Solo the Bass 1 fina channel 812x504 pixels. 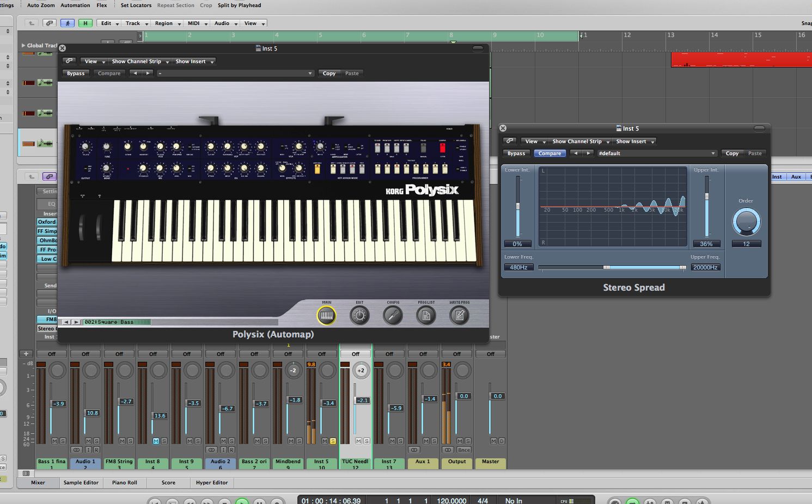pyautogui.click(x=63, y=441)
